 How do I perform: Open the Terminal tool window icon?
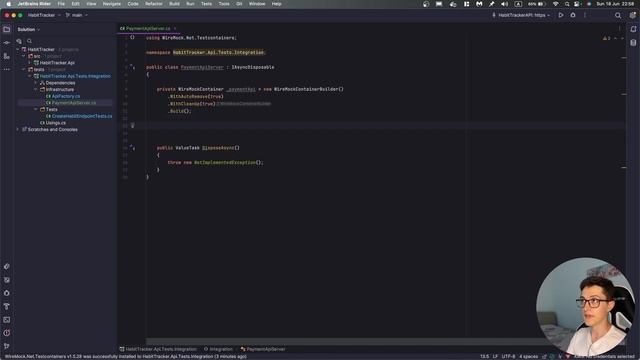[7, 320]
